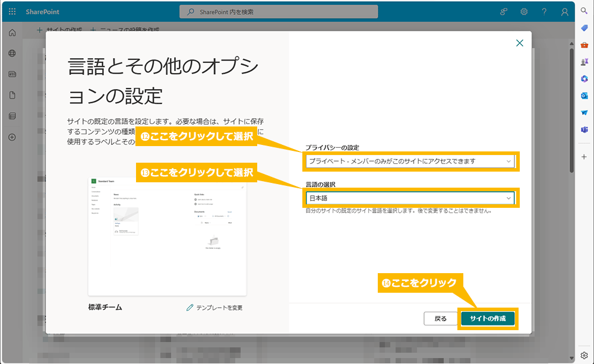The height and width of the screenshot is (364, 594).
Task: Click the scrollbar up arrow
Action: pyautogui.click(x=571, y=43)
